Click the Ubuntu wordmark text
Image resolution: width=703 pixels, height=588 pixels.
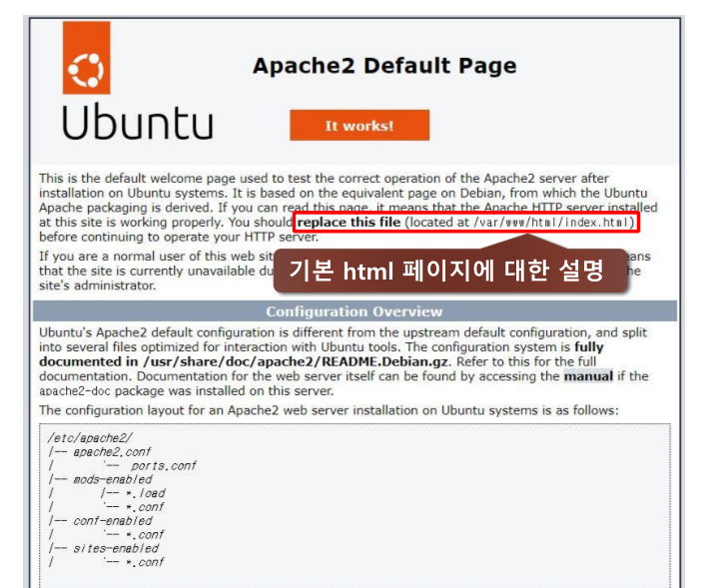[137, 123]
